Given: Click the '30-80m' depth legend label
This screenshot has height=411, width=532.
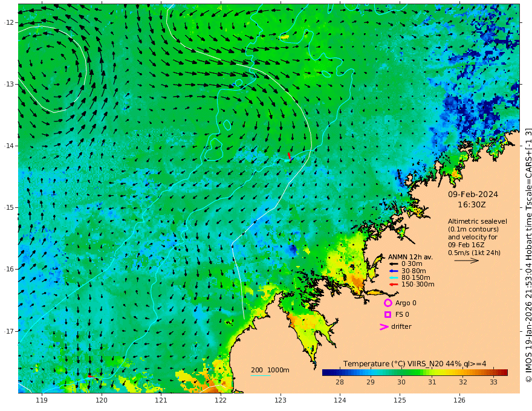Looking at the screenshot, I should (414, 271).
